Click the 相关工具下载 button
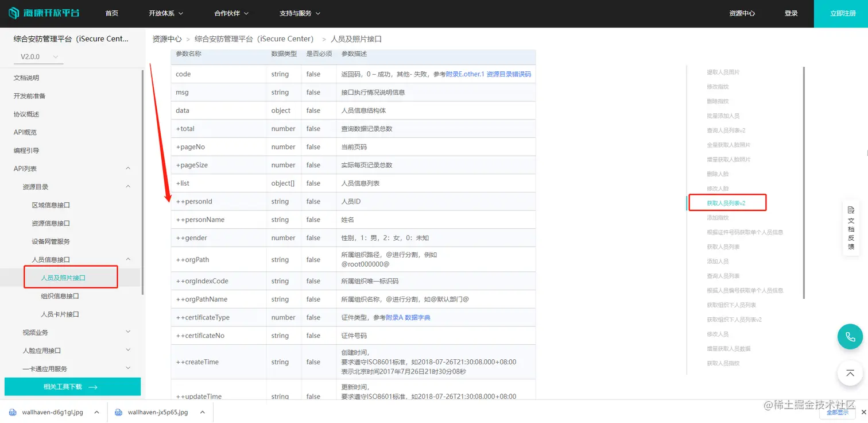868x423 pixels. 72,387
